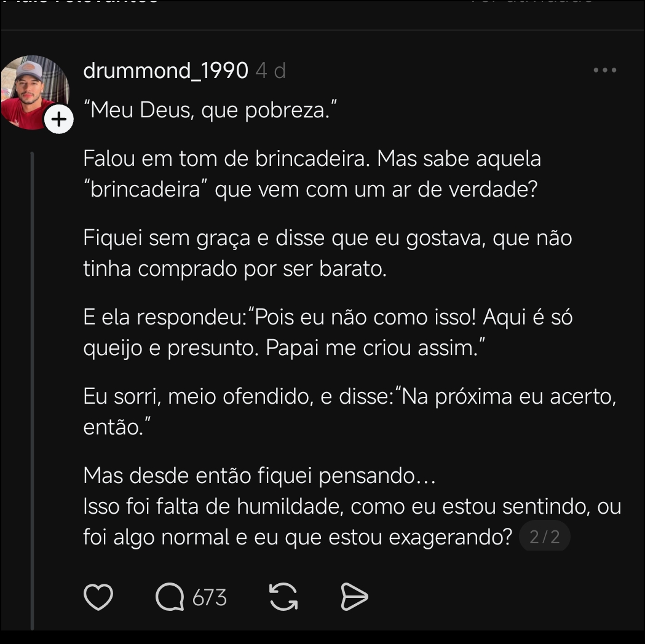Click the "4 d" post timestamp

tap(271, 71)
